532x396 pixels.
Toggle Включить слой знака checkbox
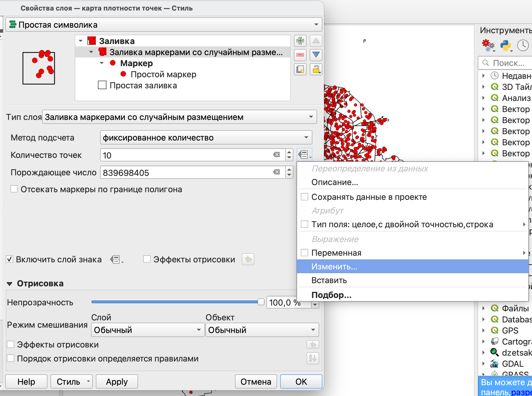(x=9, y=259)
